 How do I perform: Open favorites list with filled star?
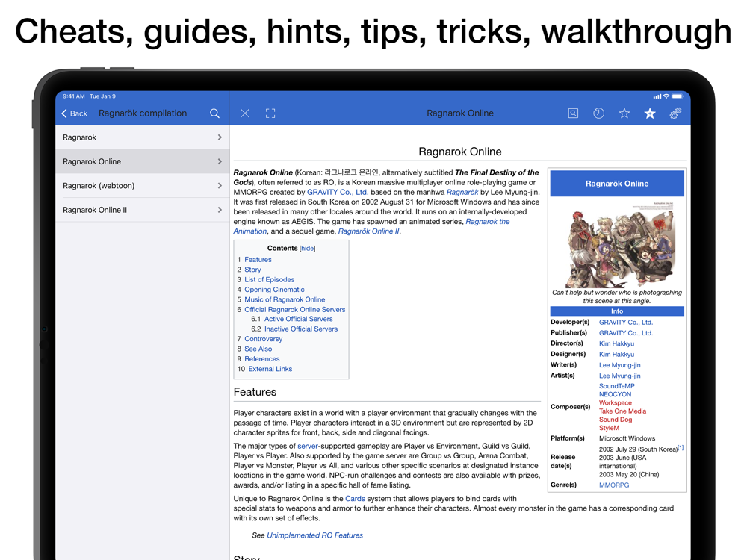pos(650,113)
